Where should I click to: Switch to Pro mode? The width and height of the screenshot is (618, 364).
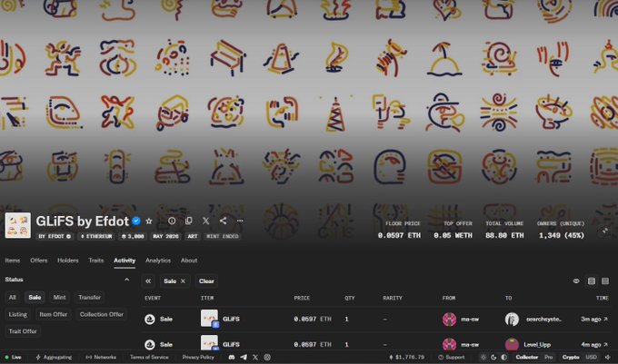point(549,358)
